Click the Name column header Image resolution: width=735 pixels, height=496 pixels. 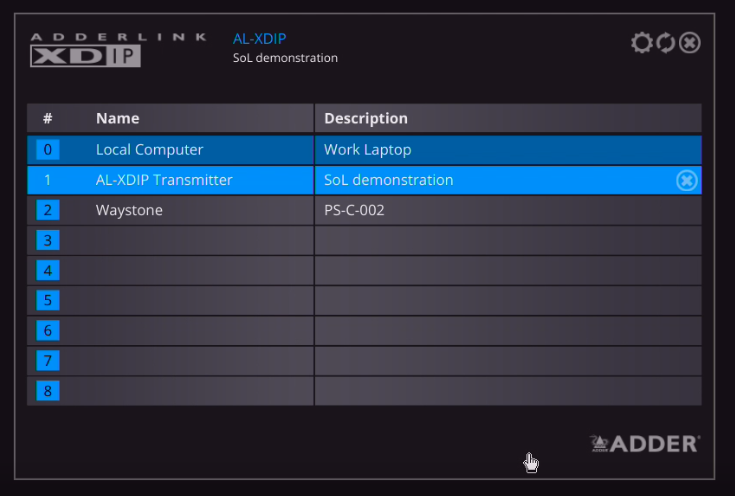click(x=117, y=118)
